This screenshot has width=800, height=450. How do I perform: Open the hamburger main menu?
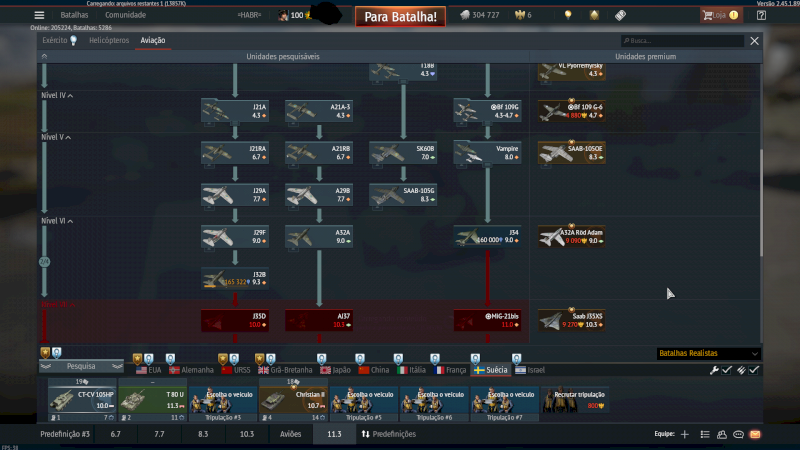[39, 15]
